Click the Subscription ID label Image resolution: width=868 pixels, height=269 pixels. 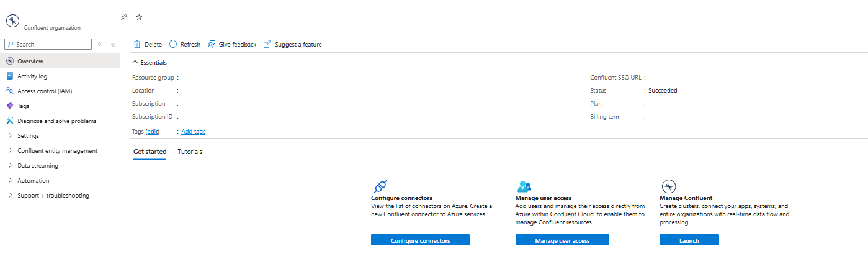(x=152, y=117)
